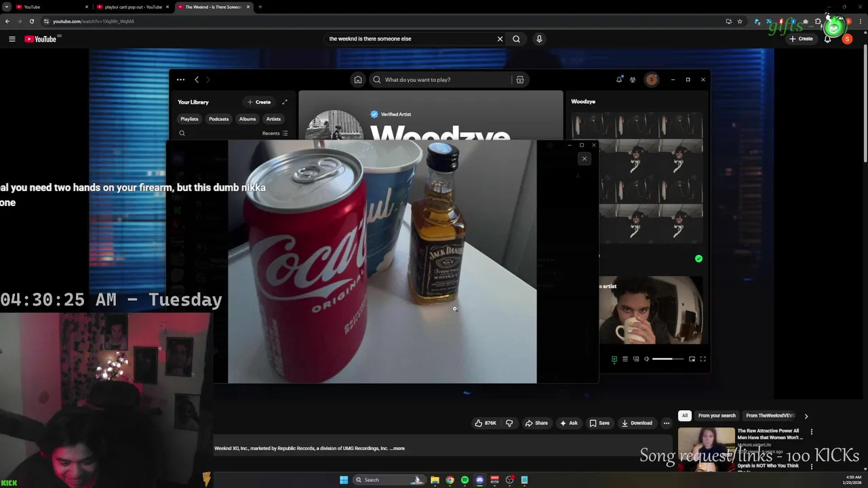Viewport: 868px width, 488px height.
Task: Open the Ask button under the video
Action: tap(568, 423)
